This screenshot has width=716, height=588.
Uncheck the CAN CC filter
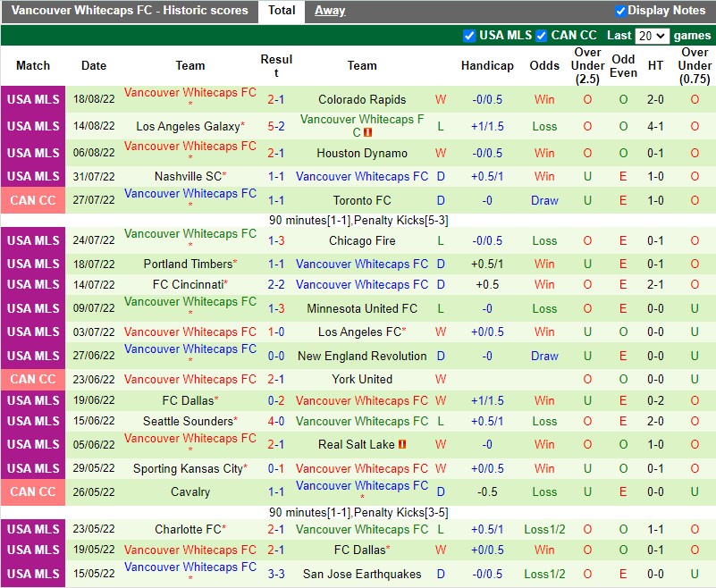[x=542, y=35]
